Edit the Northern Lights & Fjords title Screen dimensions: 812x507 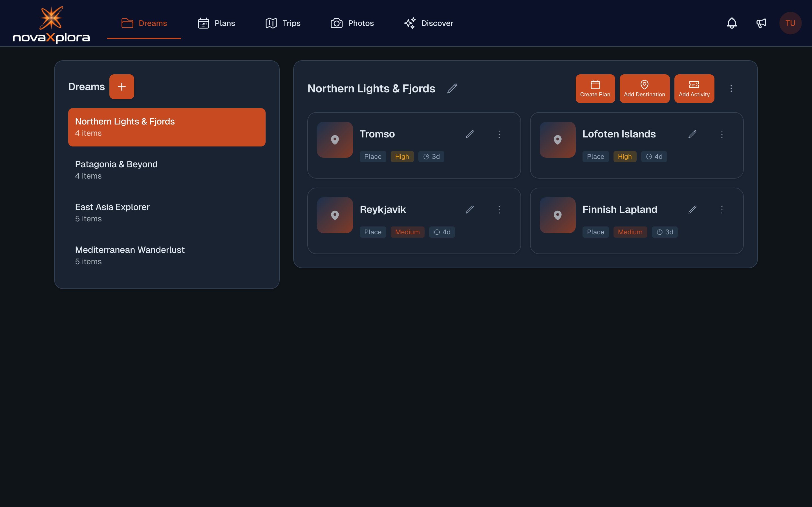[x=452, y=88]
